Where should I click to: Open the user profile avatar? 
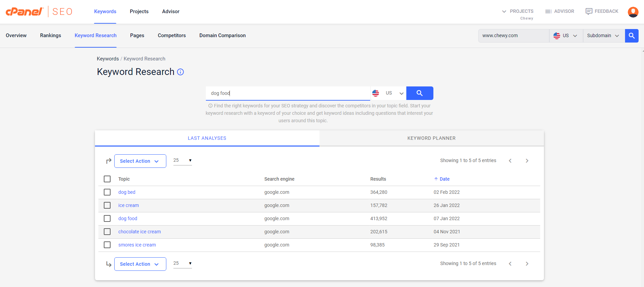pos(633,12)
